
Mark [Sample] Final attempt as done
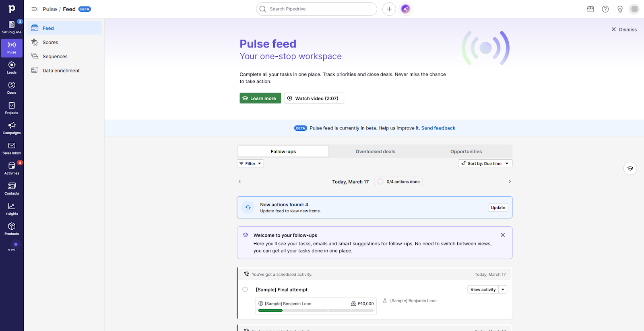click(245, 289)
